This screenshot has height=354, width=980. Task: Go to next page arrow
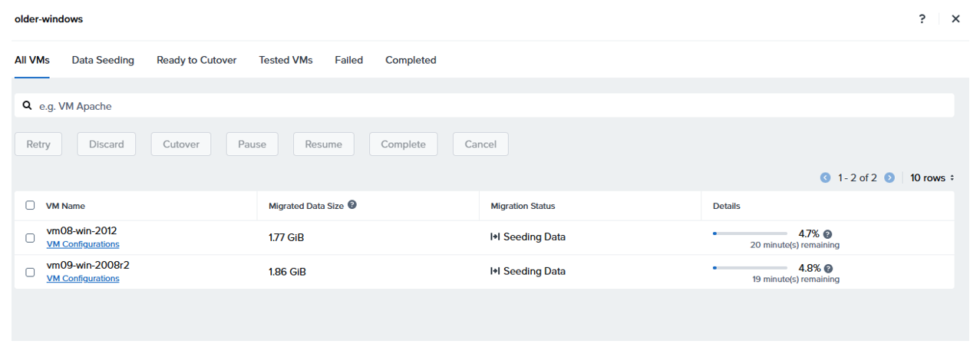point(889,178)
